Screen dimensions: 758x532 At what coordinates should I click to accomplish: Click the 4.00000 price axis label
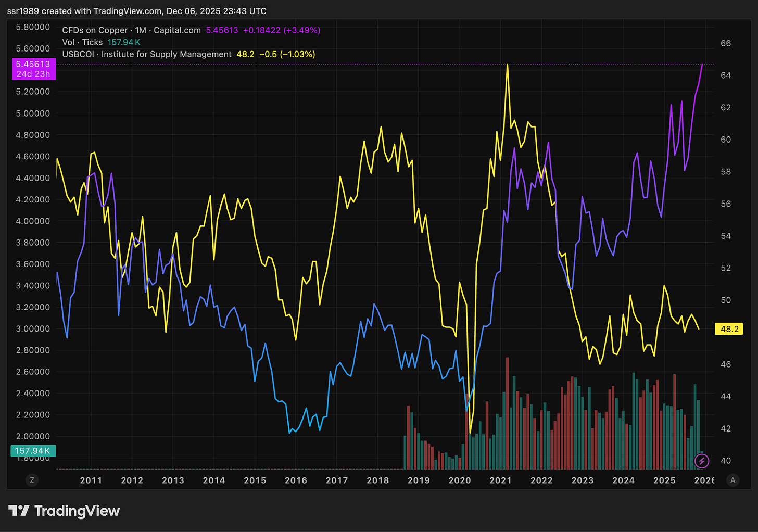pos(33,221)
